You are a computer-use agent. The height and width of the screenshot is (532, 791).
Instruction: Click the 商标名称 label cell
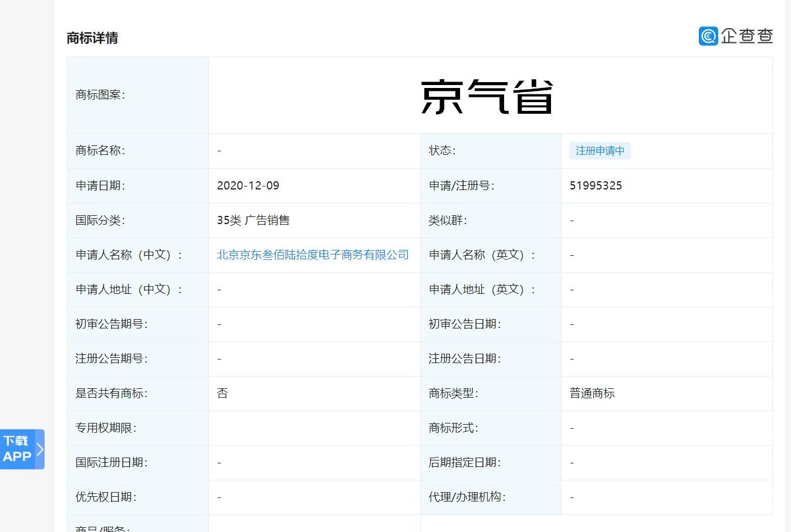(138, 151)
